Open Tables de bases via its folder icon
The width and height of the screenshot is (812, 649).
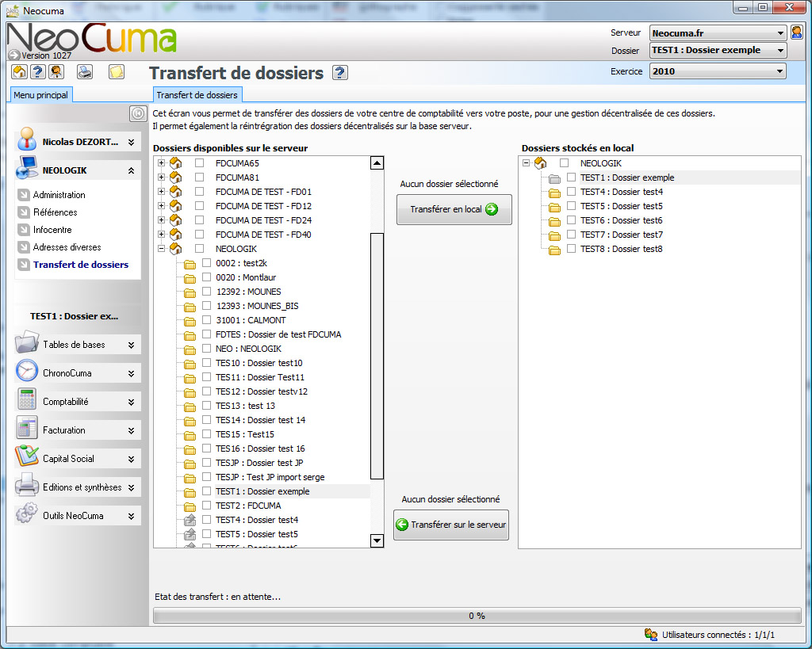(x=26, y=342)
